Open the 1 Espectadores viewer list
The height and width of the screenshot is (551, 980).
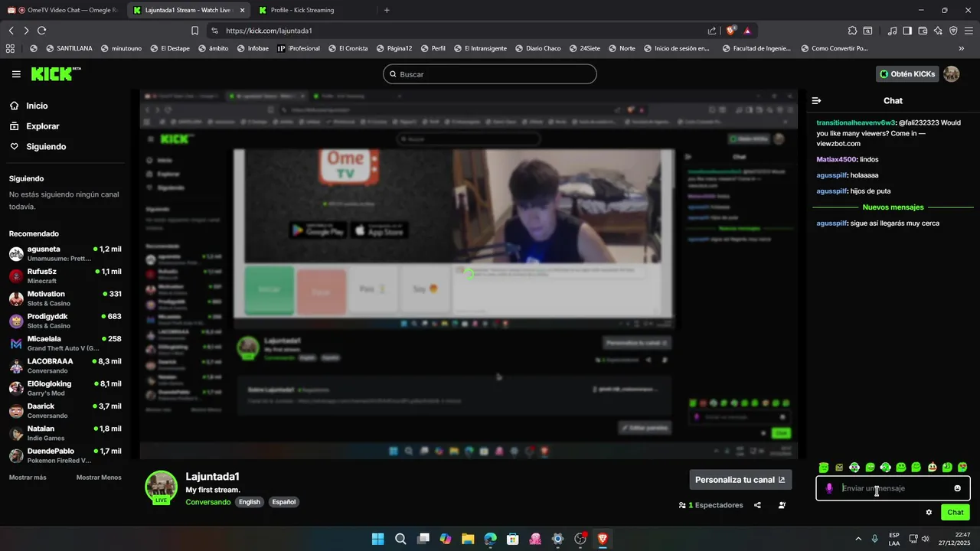pos(710,505)
